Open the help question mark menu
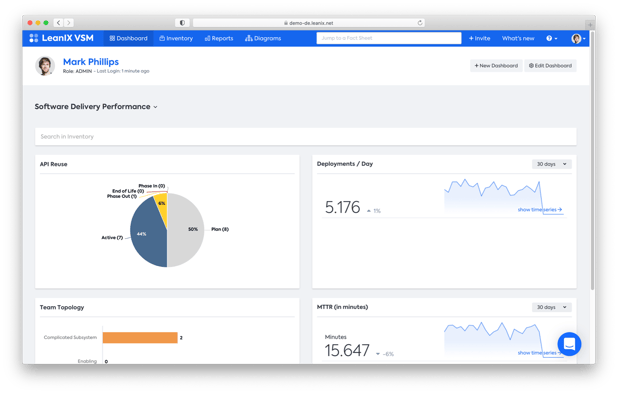 click(x=552, y=38)
